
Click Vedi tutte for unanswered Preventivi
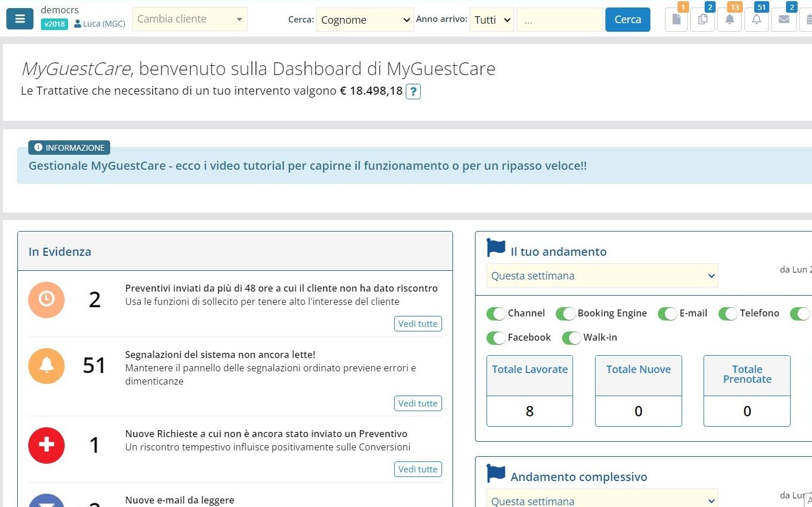point(418,324)
